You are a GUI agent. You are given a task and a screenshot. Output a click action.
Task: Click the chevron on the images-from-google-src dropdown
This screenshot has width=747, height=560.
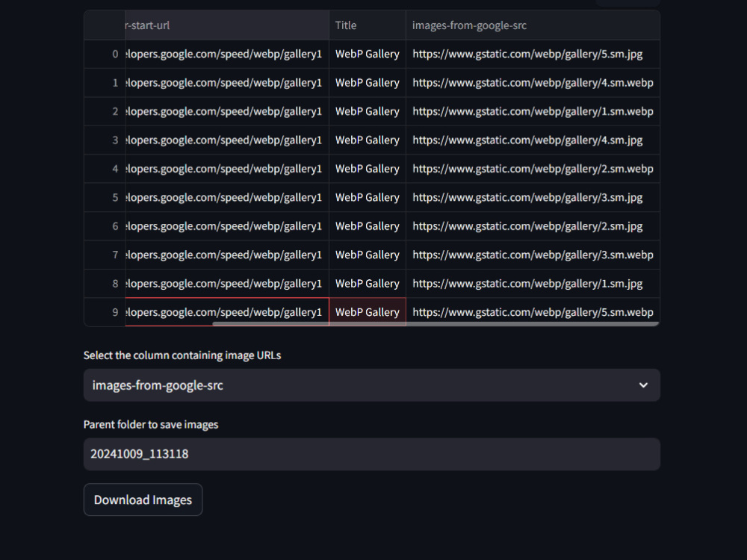click(643, 385)
